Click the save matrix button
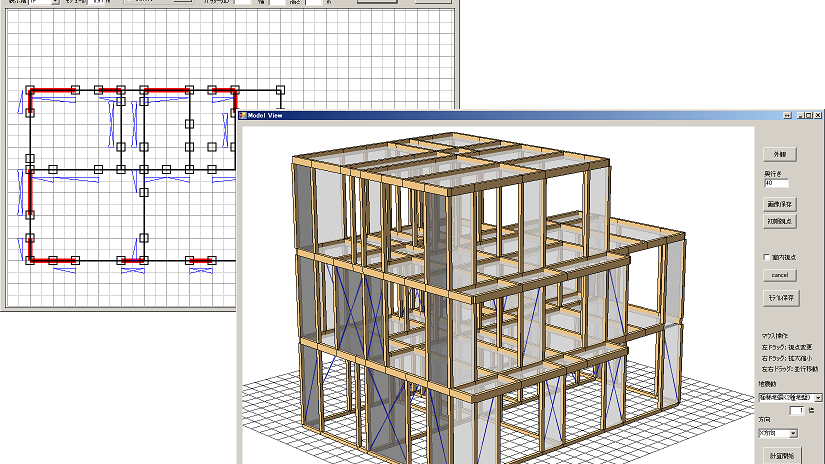 pos(780,298)
